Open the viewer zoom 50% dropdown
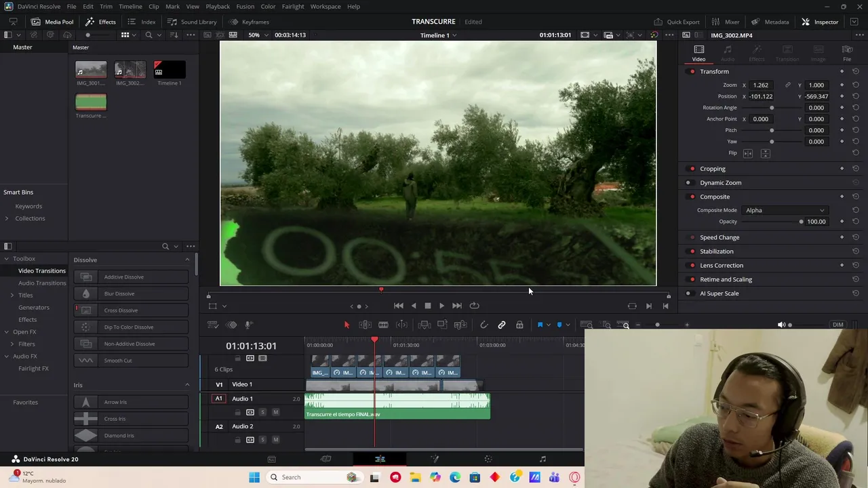 point(257,35)
